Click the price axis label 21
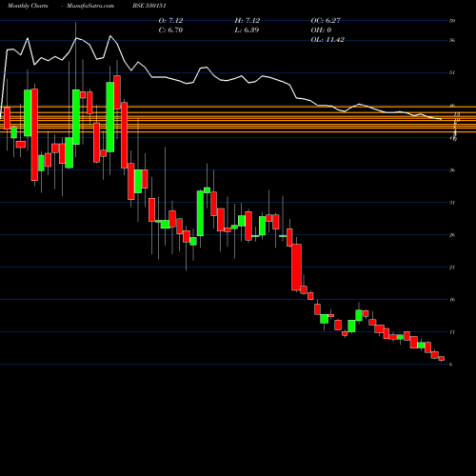 tap(452, 268)
